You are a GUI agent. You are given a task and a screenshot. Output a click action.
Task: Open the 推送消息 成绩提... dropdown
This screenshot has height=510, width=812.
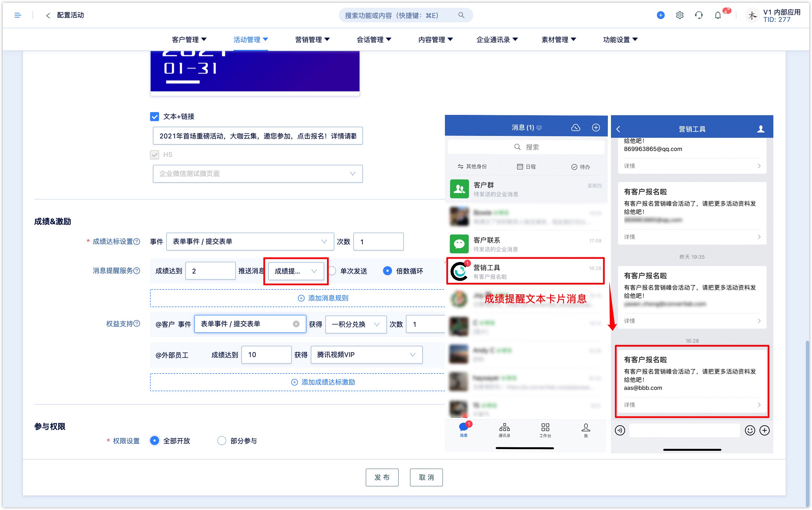(296, 271)
